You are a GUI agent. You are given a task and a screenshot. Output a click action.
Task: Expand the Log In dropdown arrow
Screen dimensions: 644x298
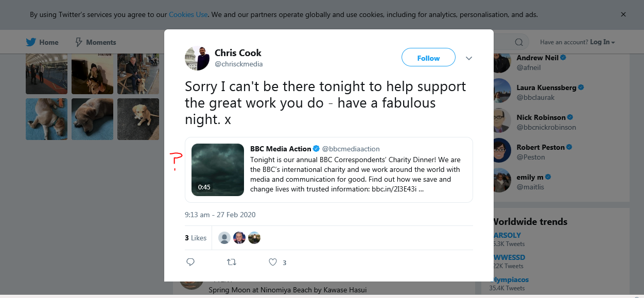point(613,43)
